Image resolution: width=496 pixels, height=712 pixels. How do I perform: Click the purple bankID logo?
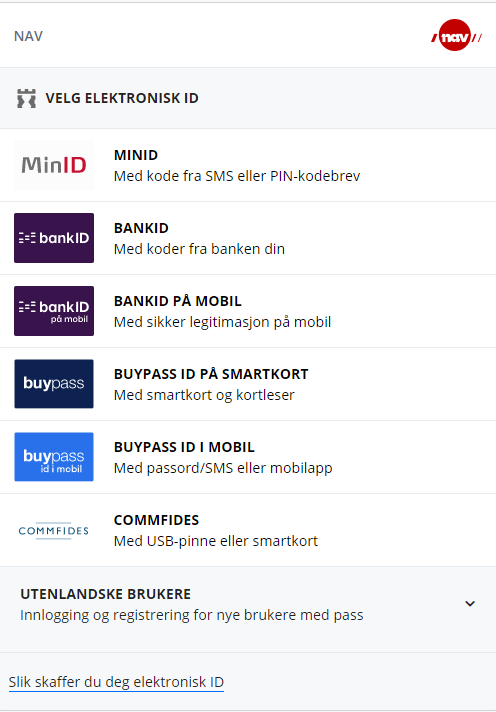pyautogui.click(x=54, y=238)
